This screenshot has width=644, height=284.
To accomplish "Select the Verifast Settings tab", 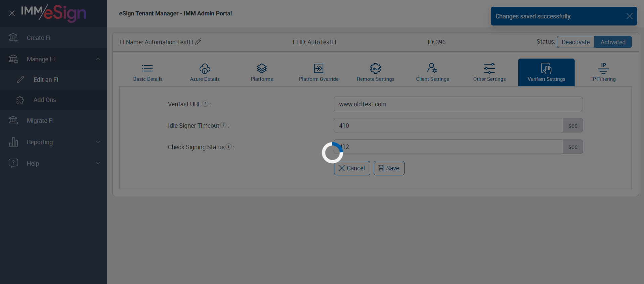I will [x=546, y=72].
